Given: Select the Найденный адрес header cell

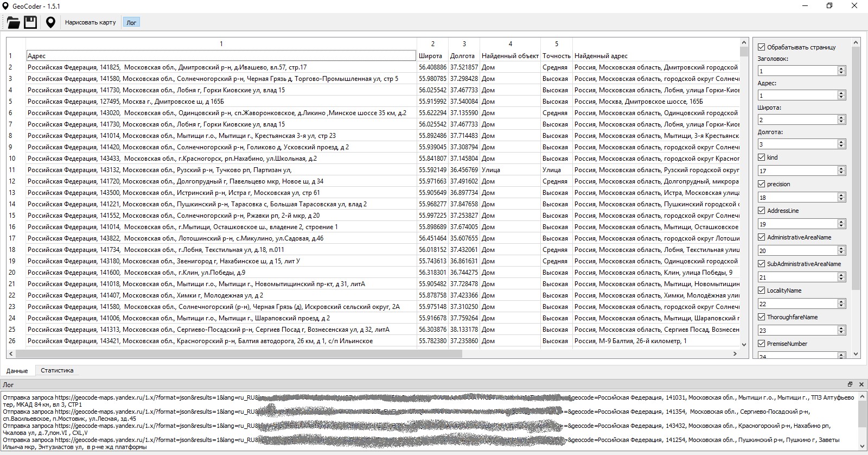Looking at the screenshot, I should tap(656, 56).
